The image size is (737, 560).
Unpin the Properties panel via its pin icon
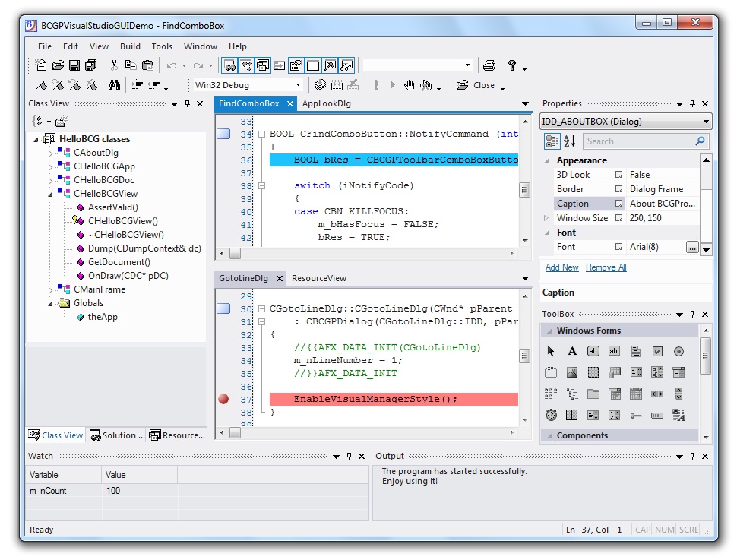click(x=692, y=103)
